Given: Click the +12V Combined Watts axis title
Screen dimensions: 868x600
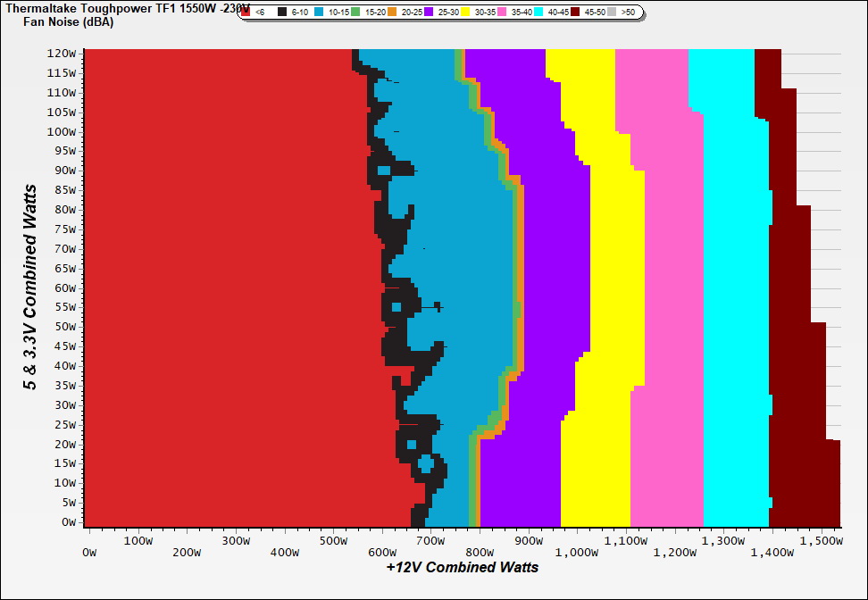Looking at the screenshot, I should (x=463, y=567).
